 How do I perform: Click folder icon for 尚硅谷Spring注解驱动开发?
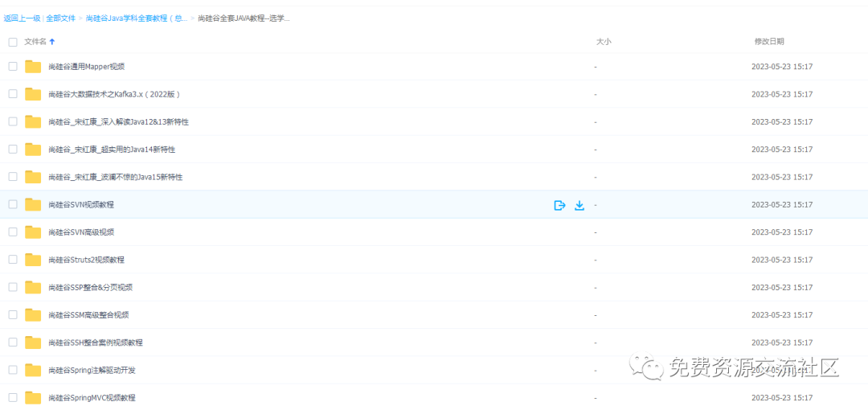click(33, 370)
